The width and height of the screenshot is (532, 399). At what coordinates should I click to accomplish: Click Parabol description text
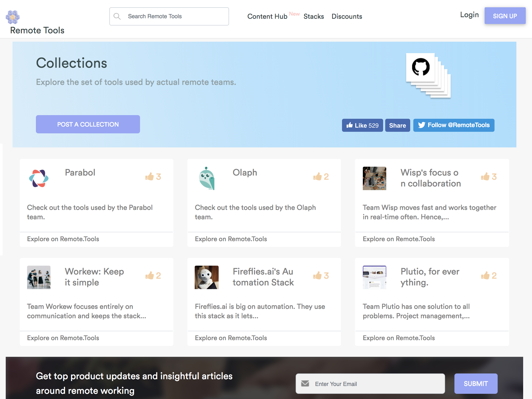pyautogui.click(x=90, y=212)
